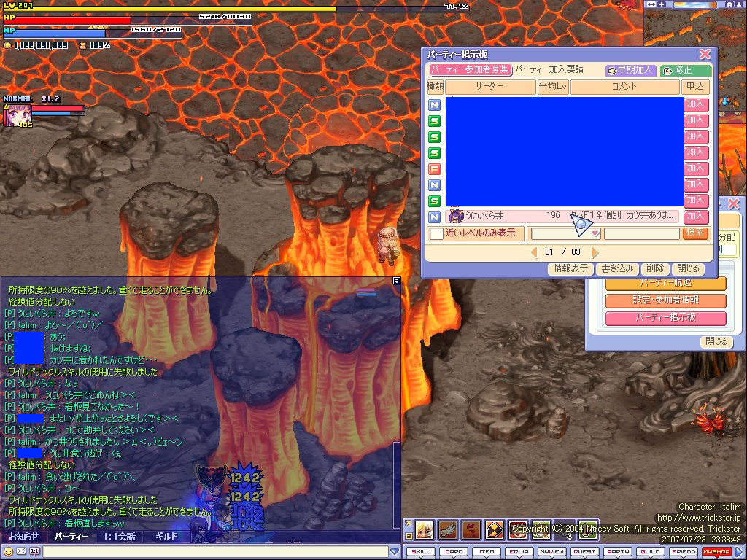The image size is (747, 560).
Task: Click the blonde character portrait quickslot
Action: click(x=425, y=529)
